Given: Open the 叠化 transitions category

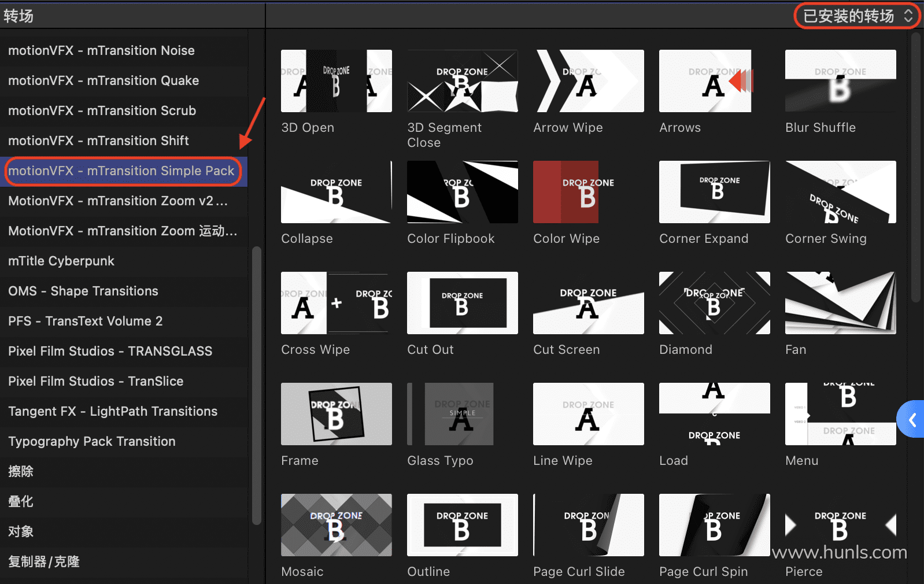Looking at the screenshot, I should point(124,501).
